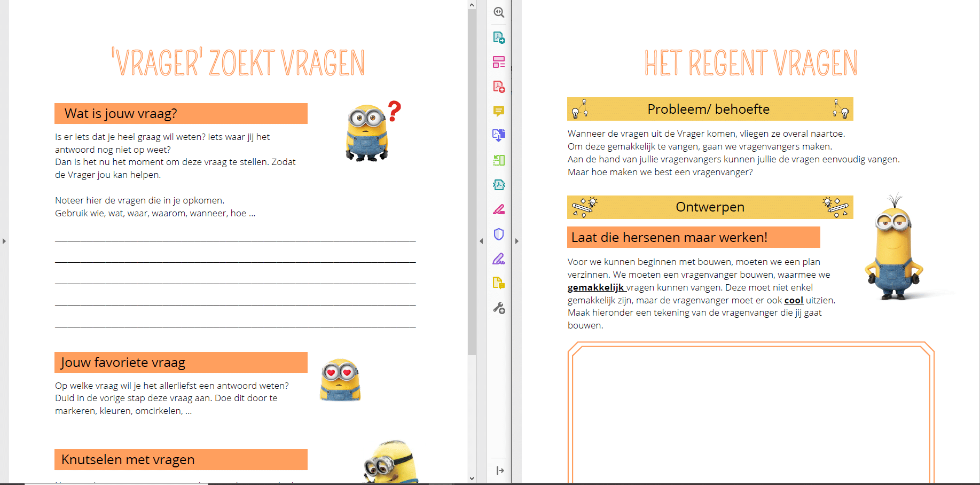Image resolution: width=980 pixels, height=485 pixels.
Task: Click "Noteer hier de vragen die in je opkomen."
Action: [140, 201]
